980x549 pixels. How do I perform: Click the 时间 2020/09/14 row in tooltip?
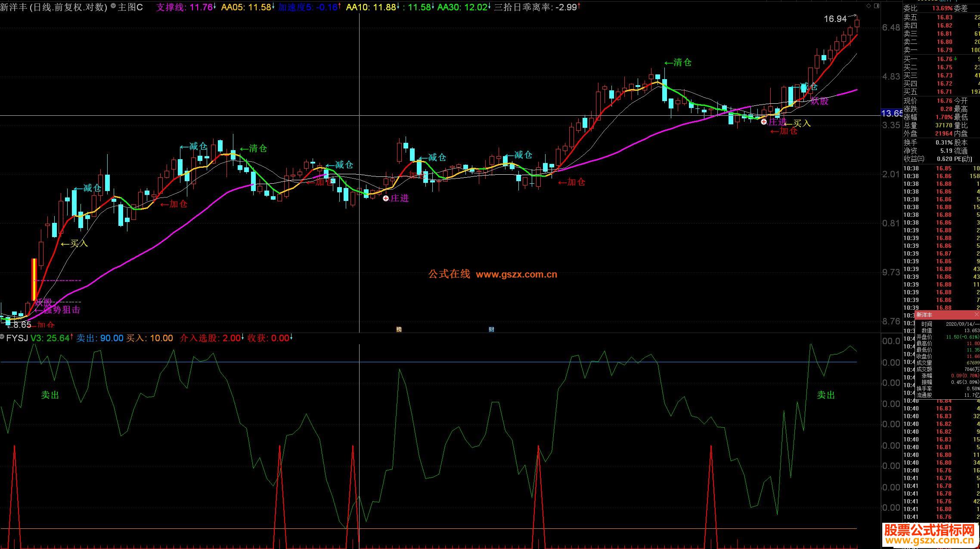947,324
